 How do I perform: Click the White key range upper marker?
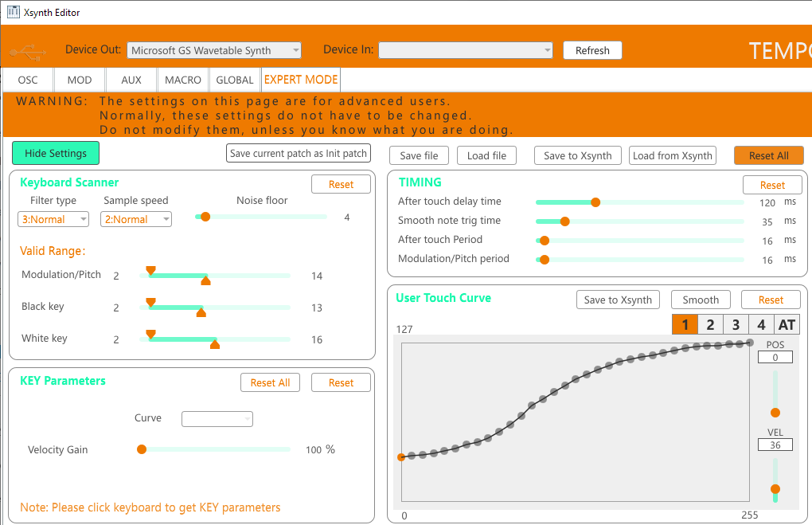[x=215, y=344]
